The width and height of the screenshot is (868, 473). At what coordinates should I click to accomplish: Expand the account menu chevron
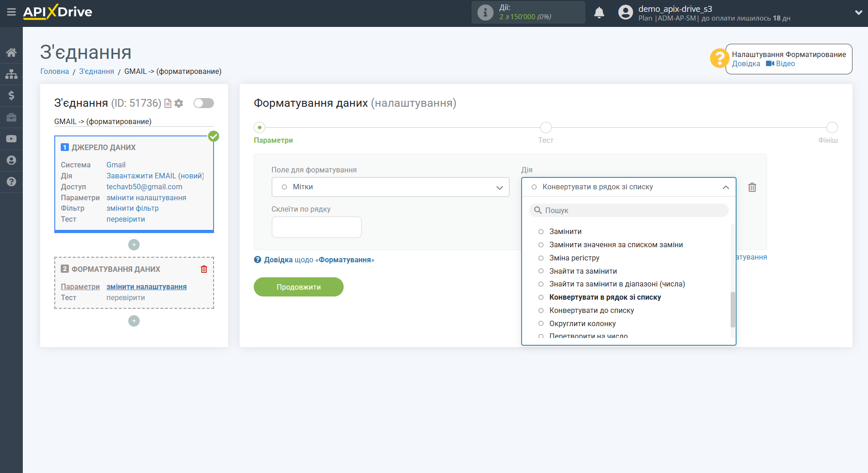tap(858, 12)
